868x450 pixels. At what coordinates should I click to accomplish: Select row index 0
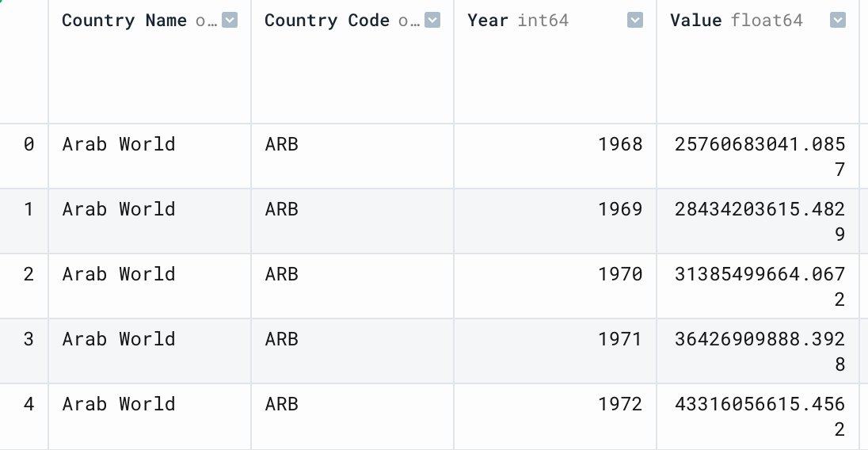[x=24, y=156]
